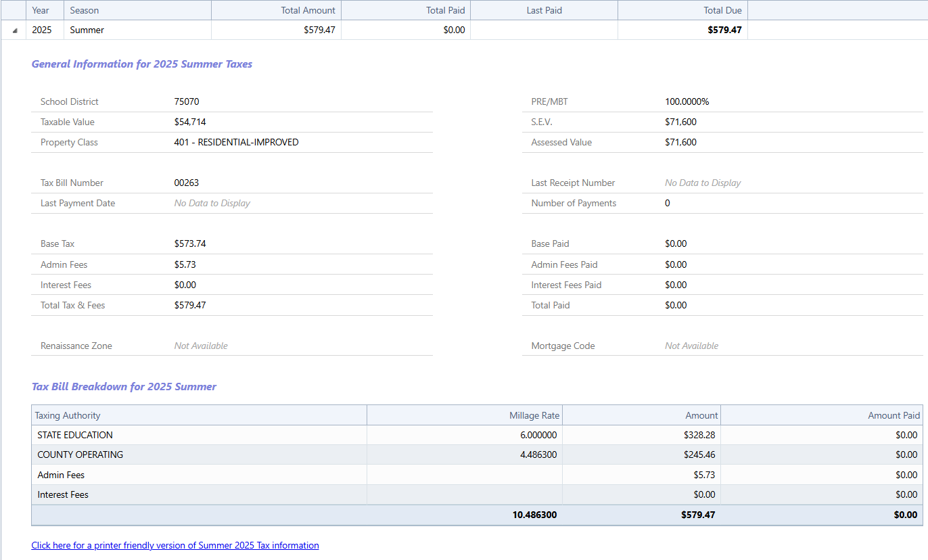
Task: Click the Total Paid column header
Action: click(x=445, y=10)
